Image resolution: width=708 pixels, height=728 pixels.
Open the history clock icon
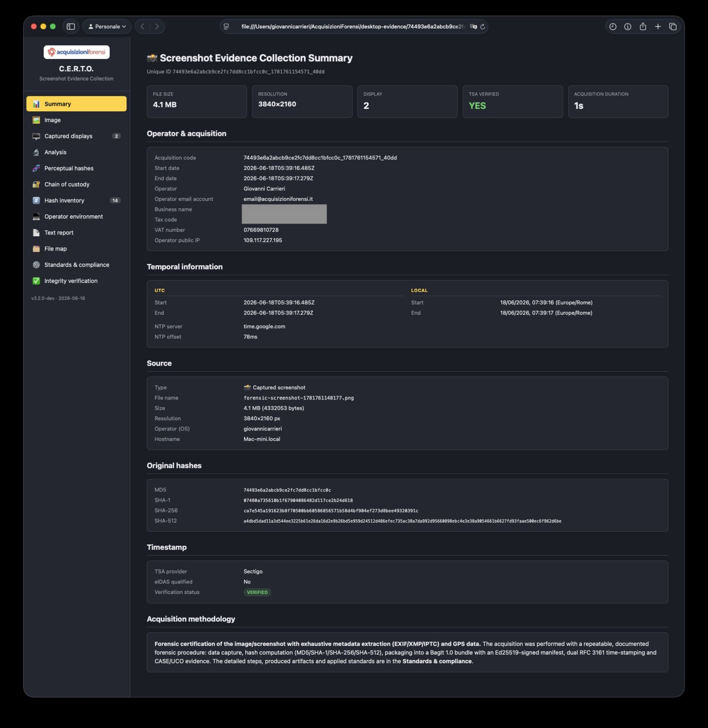click(x=613, y=26)
